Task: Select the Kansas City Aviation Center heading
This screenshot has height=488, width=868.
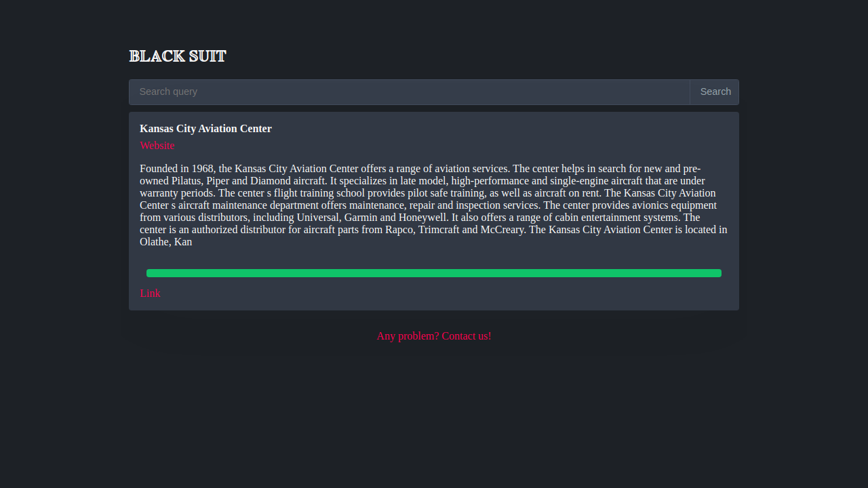Action: pos(205,129)
